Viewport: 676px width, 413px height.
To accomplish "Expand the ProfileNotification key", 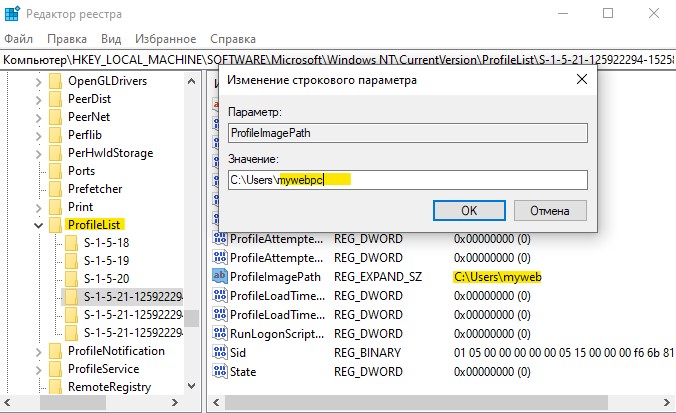I will [x=38, y=351].
